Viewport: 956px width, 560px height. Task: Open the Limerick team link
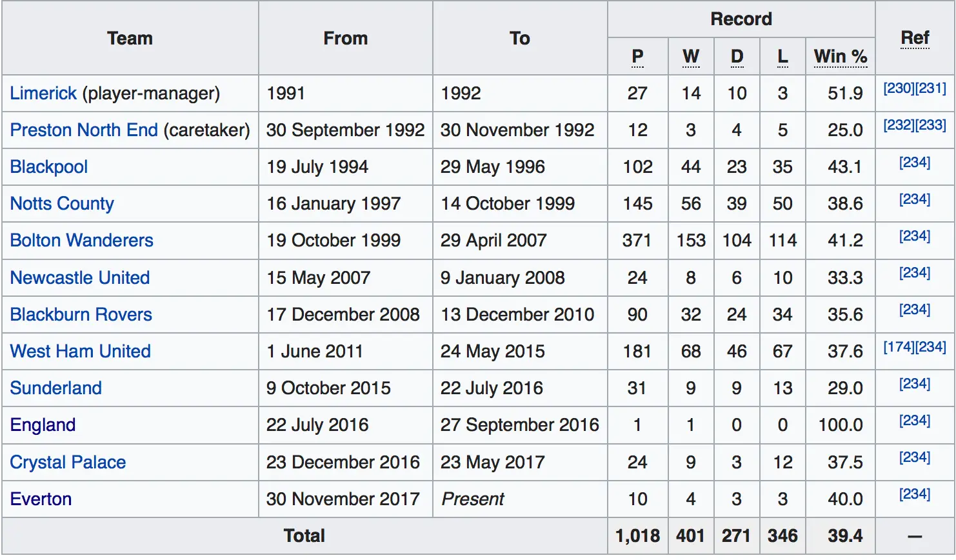coord(43,94)
